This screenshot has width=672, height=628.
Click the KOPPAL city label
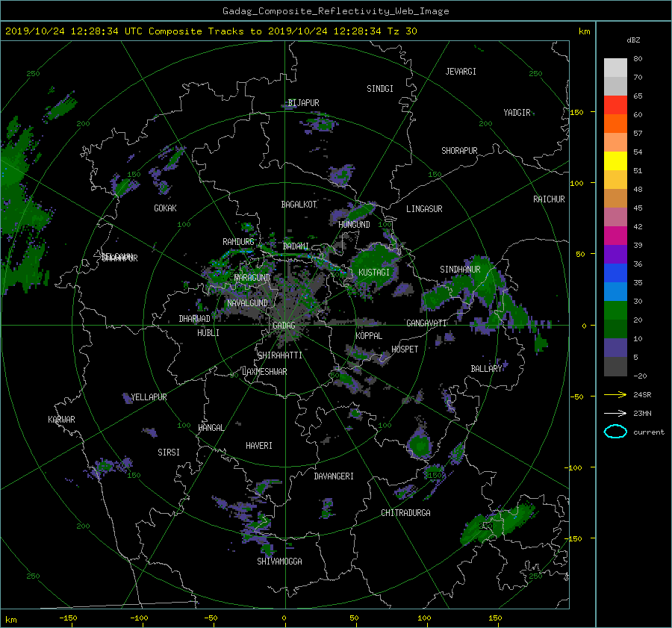click(x=369, y=336)
